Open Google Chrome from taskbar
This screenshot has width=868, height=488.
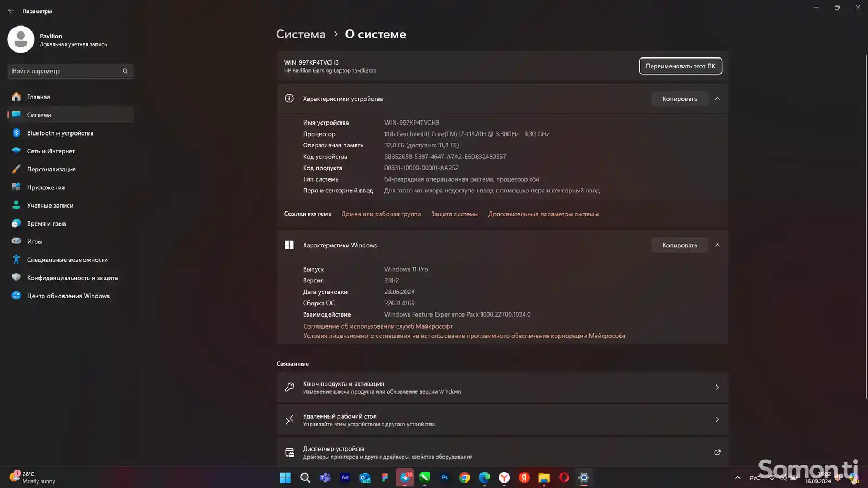click(465, 478)
